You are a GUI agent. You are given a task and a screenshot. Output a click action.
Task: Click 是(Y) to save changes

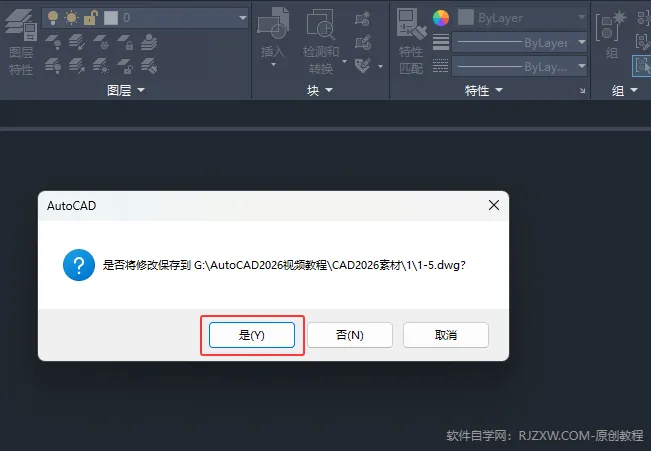(x=252, y=335)
